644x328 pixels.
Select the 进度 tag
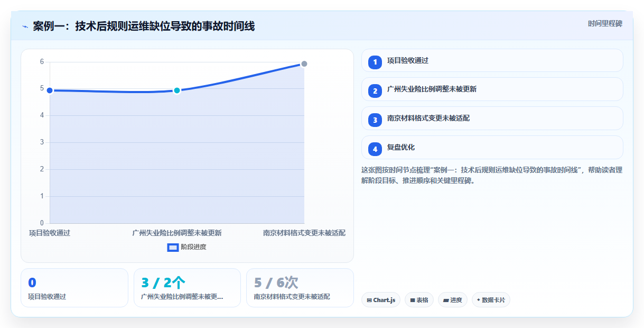coord(453,300)
